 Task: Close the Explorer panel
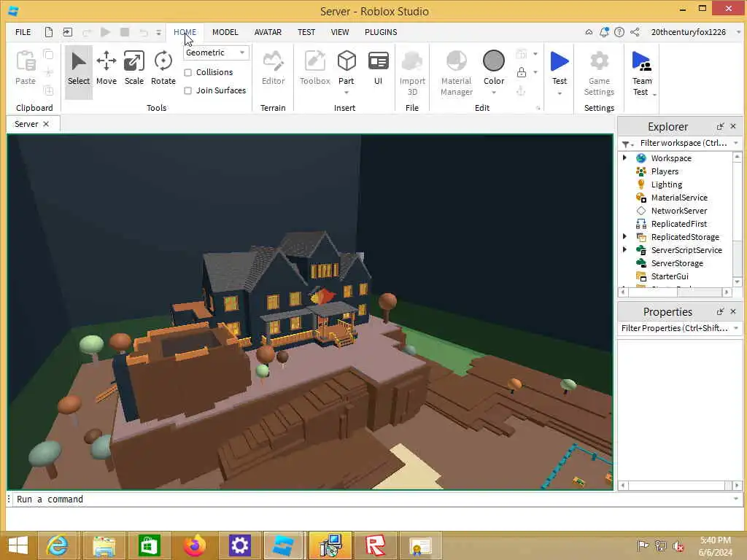coord(733,126)
